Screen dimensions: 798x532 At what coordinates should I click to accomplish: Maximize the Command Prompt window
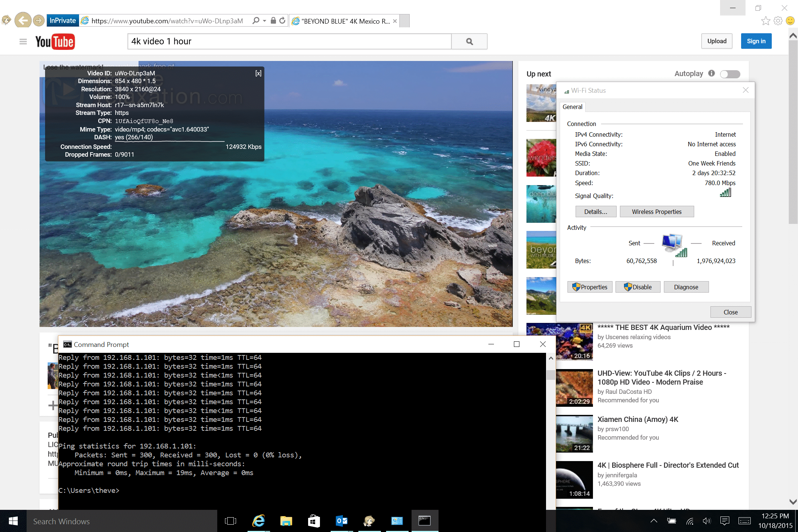click(x=516, y=344)
